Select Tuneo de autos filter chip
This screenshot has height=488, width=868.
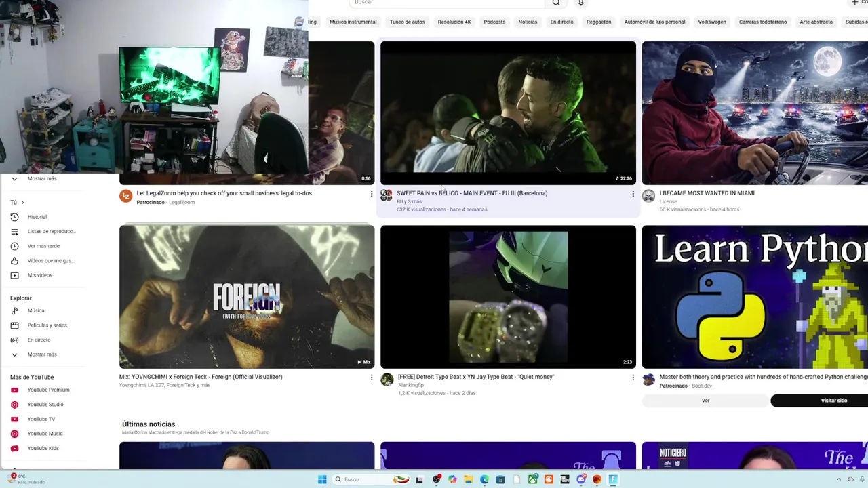pos(407,22)
